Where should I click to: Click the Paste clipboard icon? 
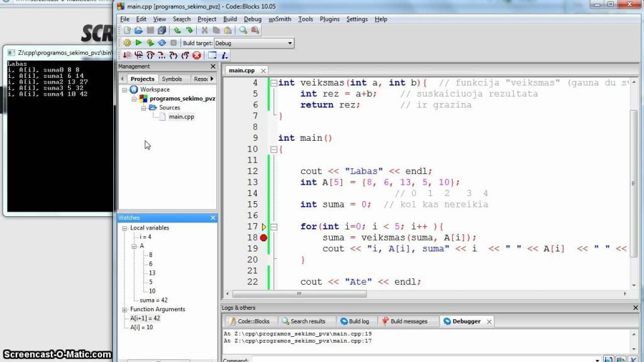tap(228, 30)
